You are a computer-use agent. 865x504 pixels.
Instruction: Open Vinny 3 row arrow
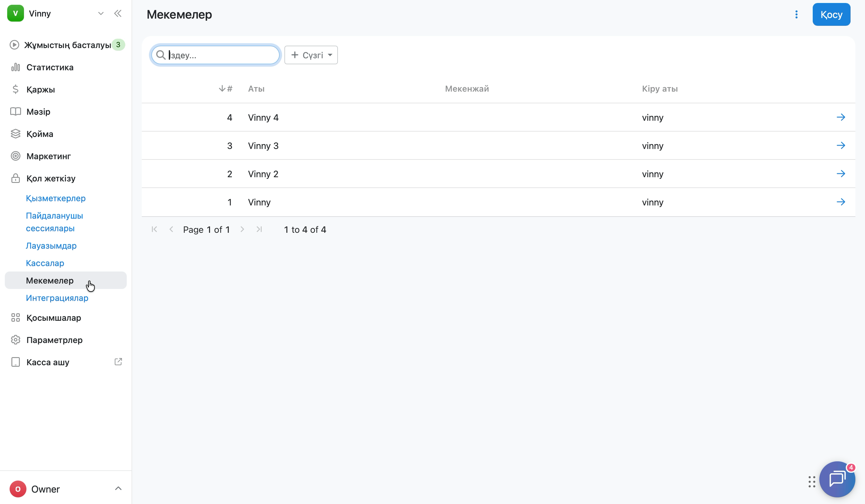(x=841, y=146)
